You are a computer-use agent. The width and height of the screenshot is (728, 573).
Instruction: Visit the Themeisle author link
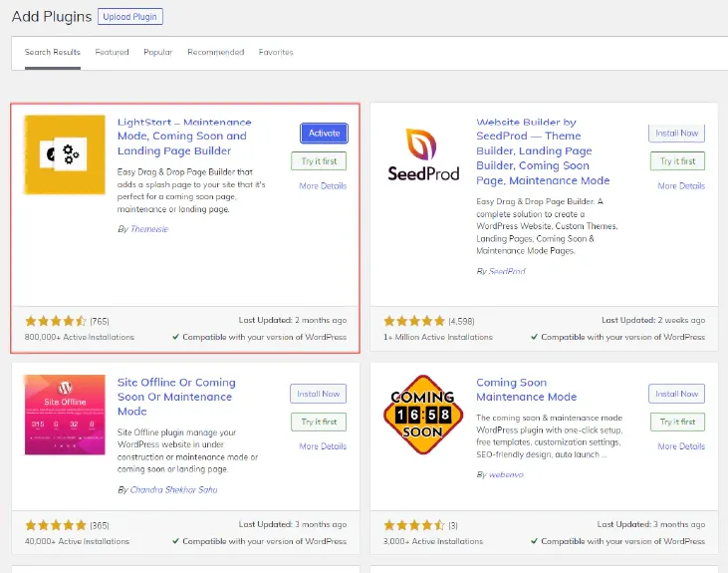click(x=149, y=229)
